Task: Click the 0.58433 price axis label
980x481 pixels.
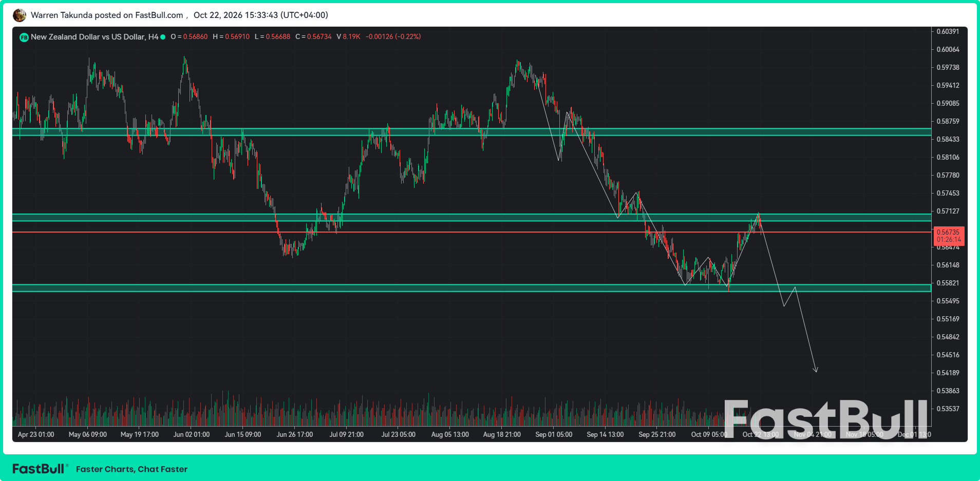Action: [948, 139]
